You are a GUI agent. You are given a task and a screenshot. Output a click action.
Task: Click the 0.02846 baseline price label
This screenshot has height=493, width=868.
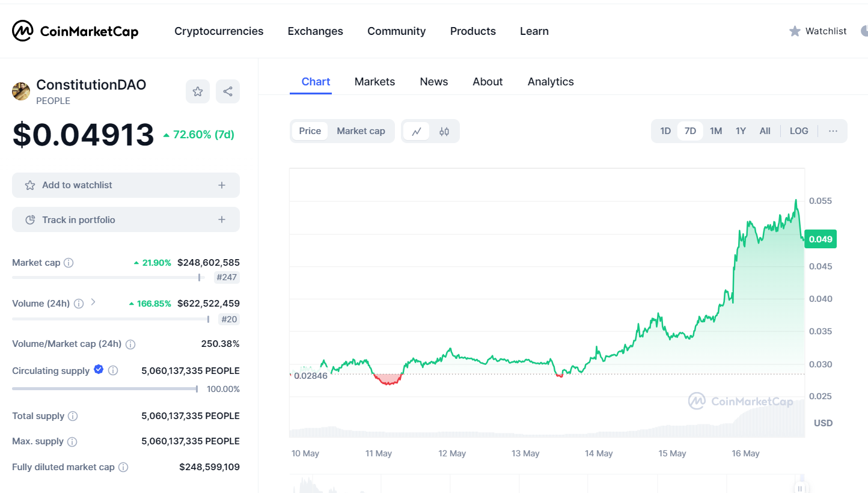(x=311, y=376)
